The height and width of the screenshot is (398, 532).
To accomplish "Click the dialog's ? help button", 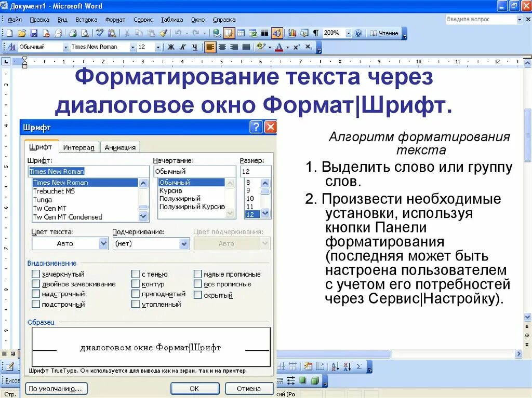I will click(256, 127).
